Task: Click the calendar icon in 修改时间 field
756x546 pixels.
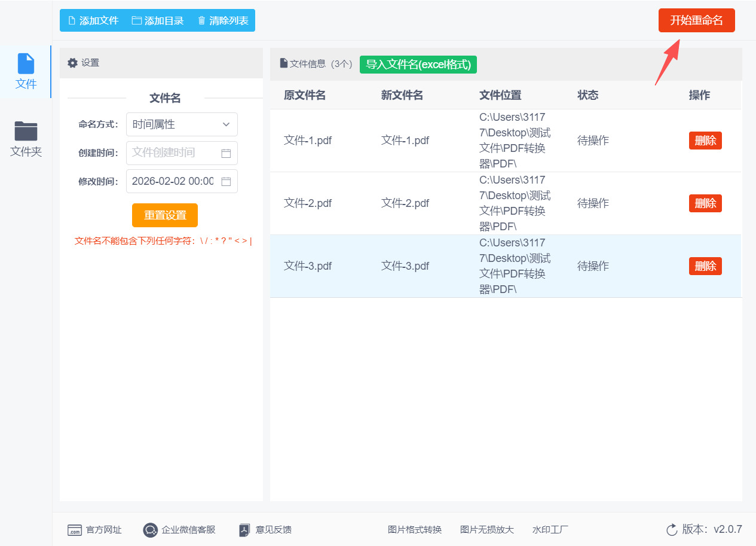Action: point(226,182)
